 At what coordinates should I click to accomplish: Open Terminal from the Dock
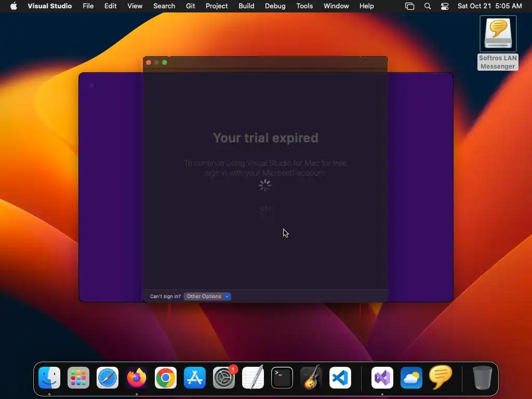click(x=282, y=378)
